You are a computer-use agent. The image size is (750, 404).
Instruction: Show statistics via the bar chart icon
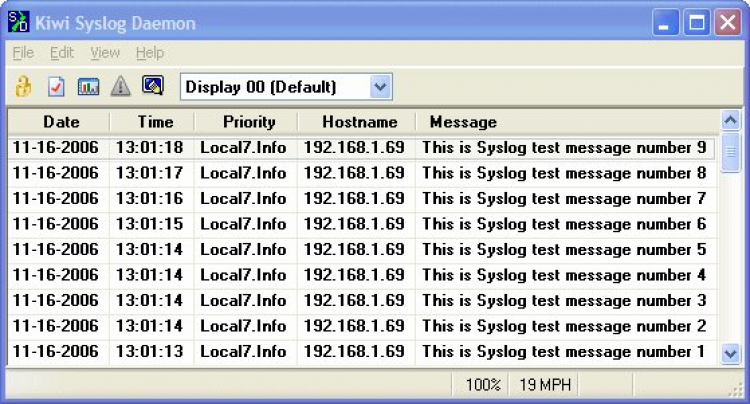pyautogui.click(x=88, y=87)
